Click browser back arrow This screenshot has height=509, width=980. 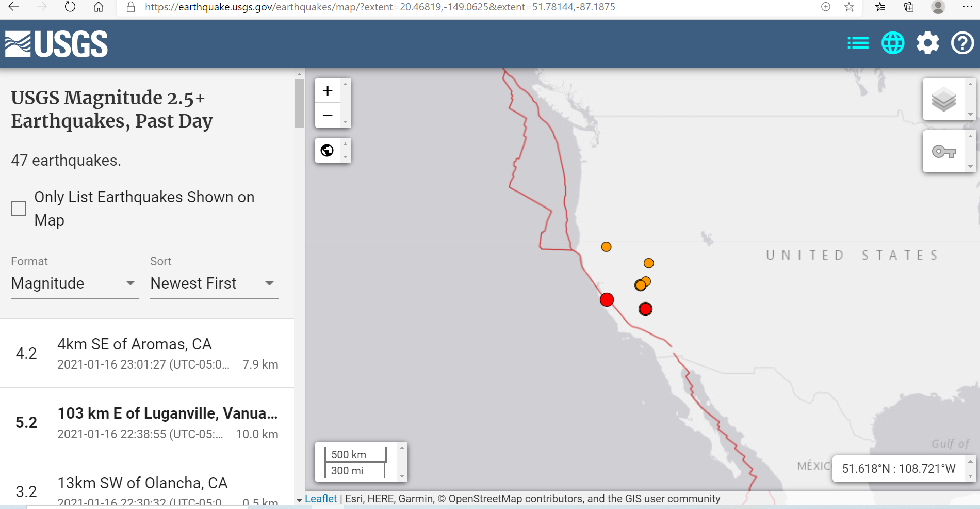[x=13, y=7]
